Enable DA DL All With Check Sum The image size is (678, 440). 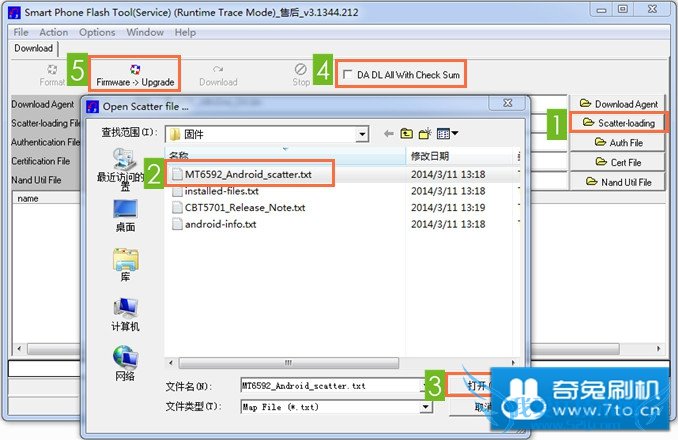pos(347,74)
